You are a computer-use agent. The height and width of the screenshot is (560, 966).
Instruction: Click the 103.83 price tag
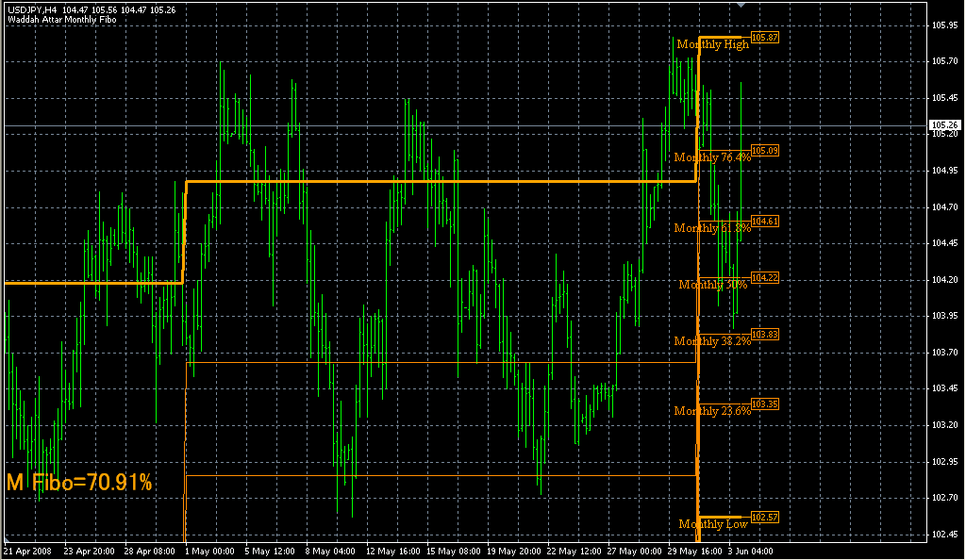(764, 335)
